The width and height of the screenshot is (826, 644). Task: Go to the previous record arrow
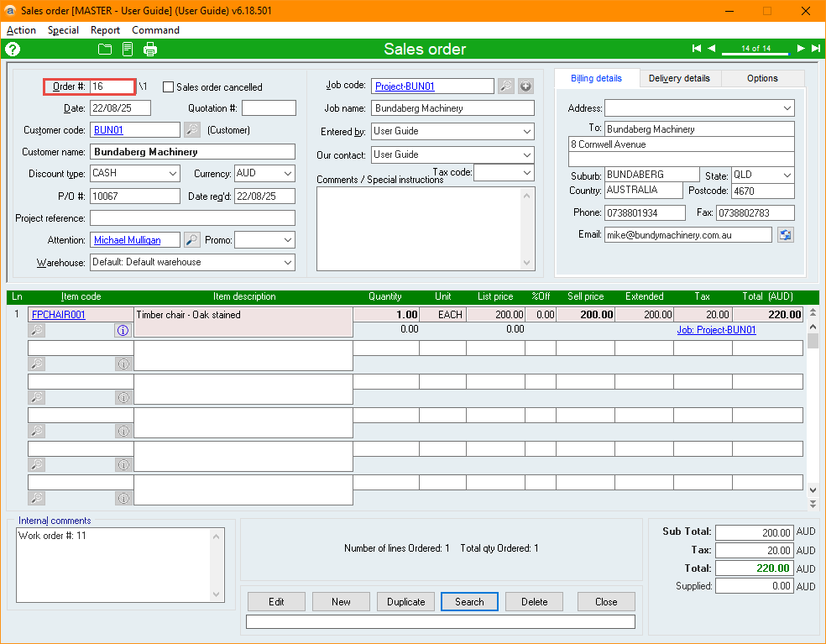711,49
